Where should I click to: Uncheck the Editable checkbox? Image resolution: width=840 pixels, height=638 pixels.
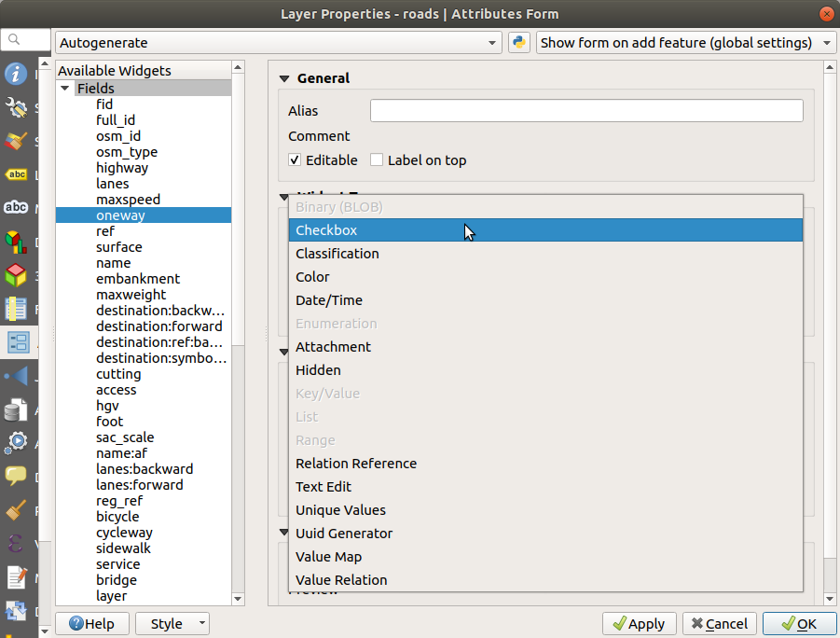tap(295, 160)
